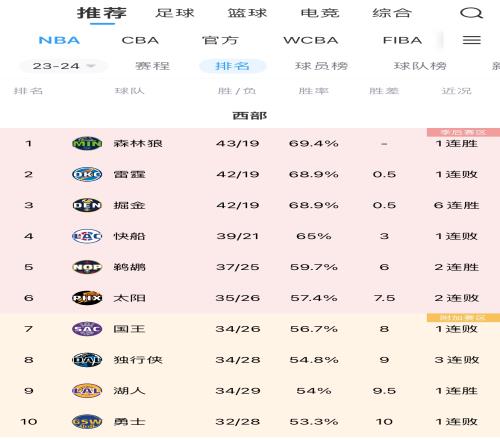Click the 39/21 record cell
This screenshot has height=440, width=500.
(x=238, y=236)
